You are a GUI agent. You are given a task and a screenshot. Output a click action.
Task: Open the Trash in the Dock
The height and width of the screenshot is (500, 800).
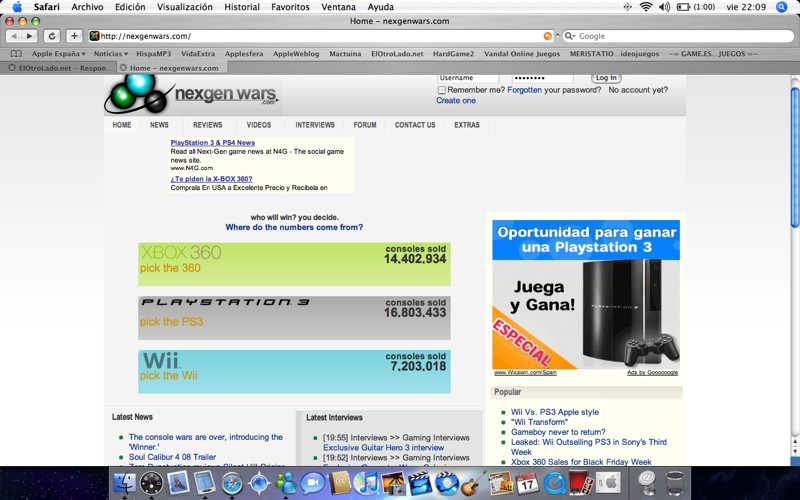pos(674,482)
